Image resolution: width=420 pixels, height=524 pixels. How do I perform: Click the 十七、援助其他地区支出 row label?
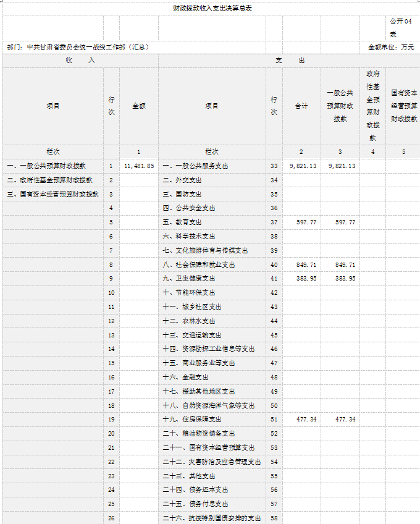[198, 391]
